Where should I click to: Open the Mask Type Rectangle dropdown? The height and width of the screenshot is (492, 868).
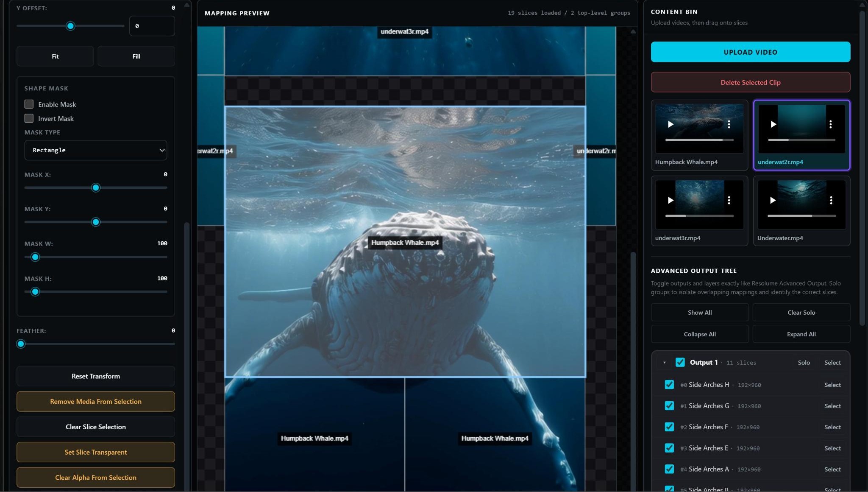click(x=96, y=150)
